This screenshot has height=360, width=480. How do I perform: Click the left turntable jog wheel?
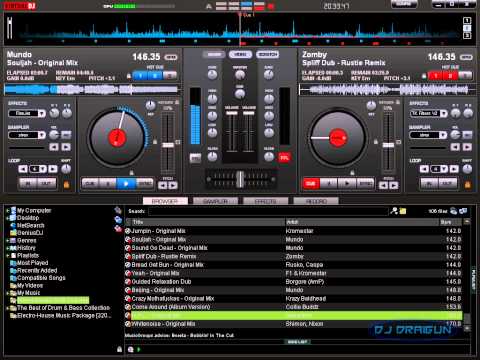click(117, 138)
